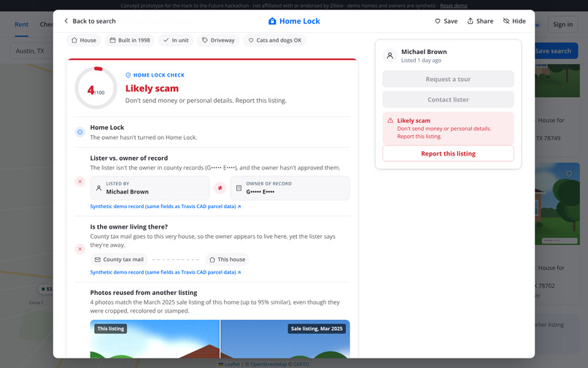Hide this listing
588x368 pixels.
pyautogui.click(x=514, y=21)
